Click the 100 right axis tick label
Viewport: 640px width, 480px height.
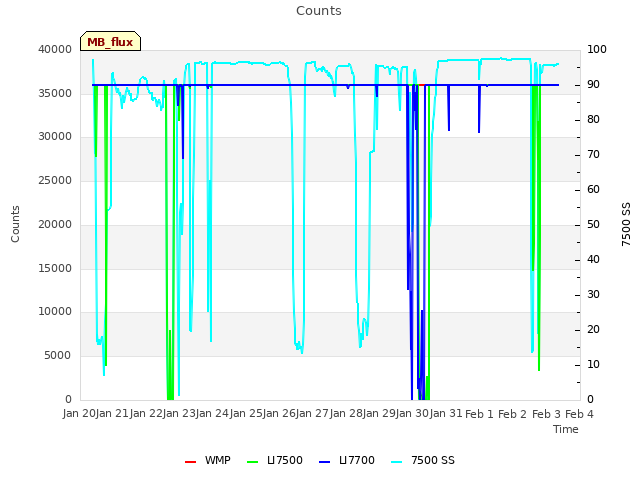[x=597, y=49]
